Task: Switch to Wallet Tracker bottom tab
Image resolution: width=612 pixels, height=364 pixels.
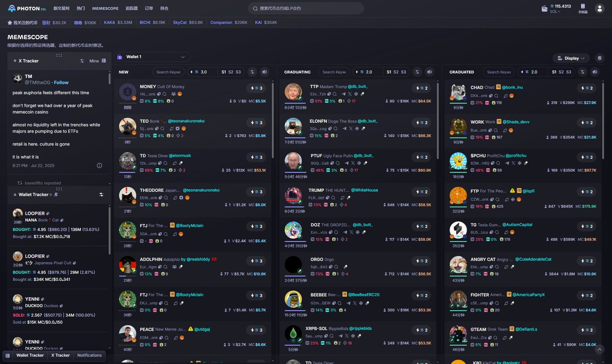Action: (30, 355)
